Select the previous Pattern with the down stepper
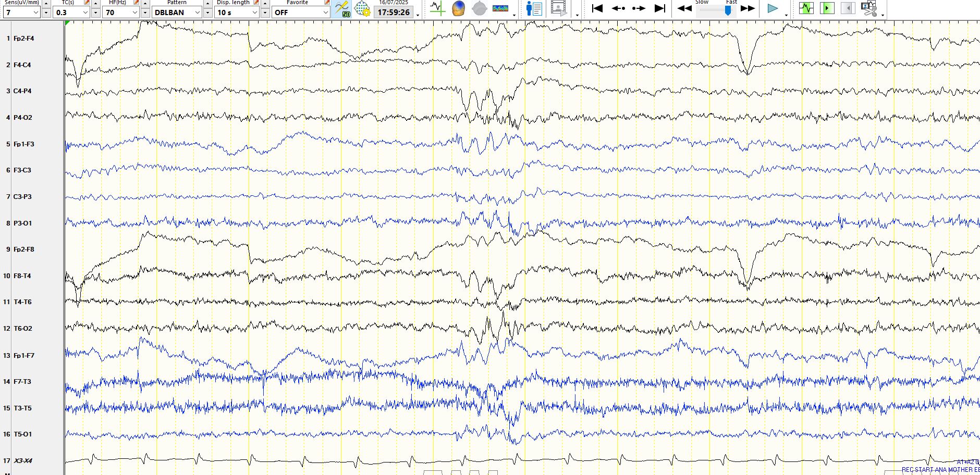The height and width of the screenshot is (475, 980). [x=207, y=12]
